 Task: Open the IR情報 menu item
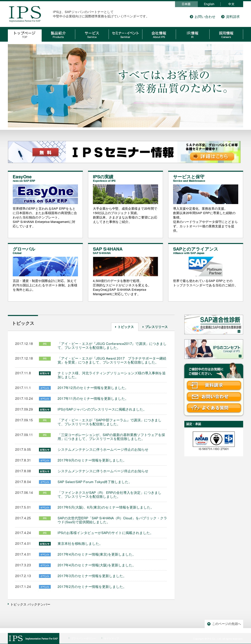[192, 35]
